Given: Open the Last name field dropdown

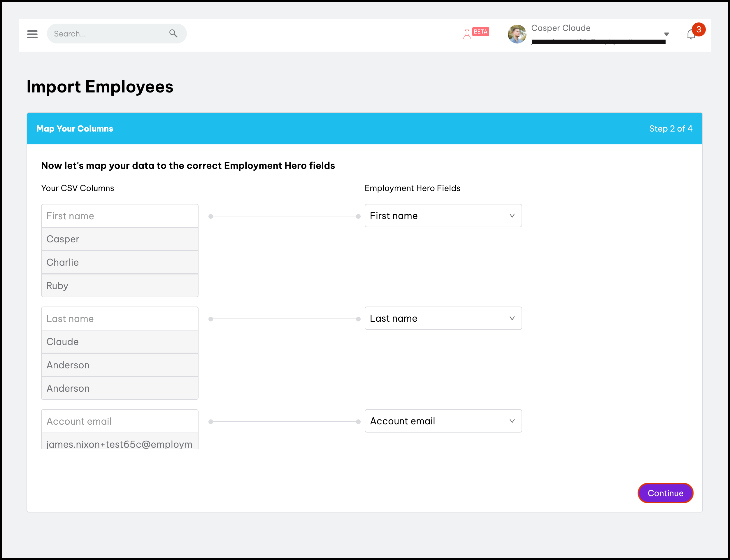Looking at the screenshot, I should [x=443, y=318].
